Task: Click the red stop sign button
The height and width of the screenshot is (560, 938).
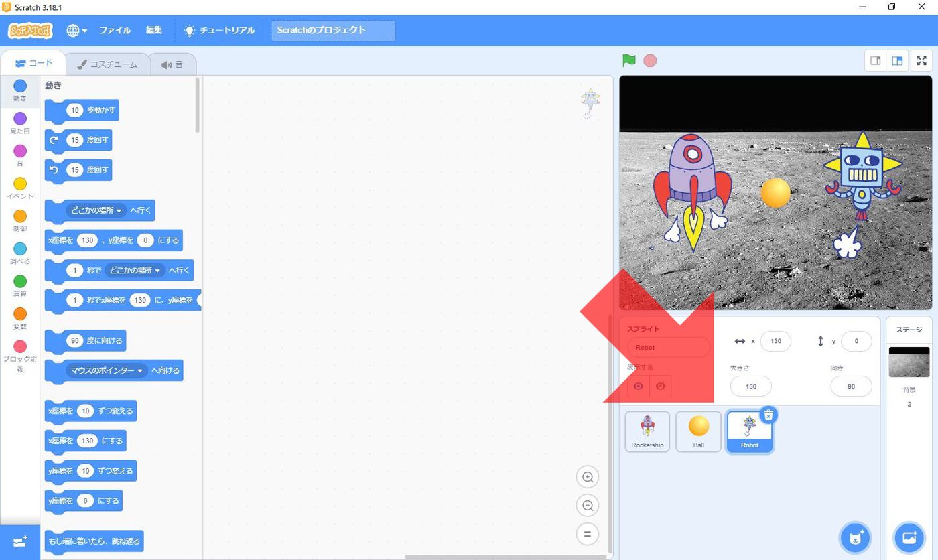Action: point(650,60)
